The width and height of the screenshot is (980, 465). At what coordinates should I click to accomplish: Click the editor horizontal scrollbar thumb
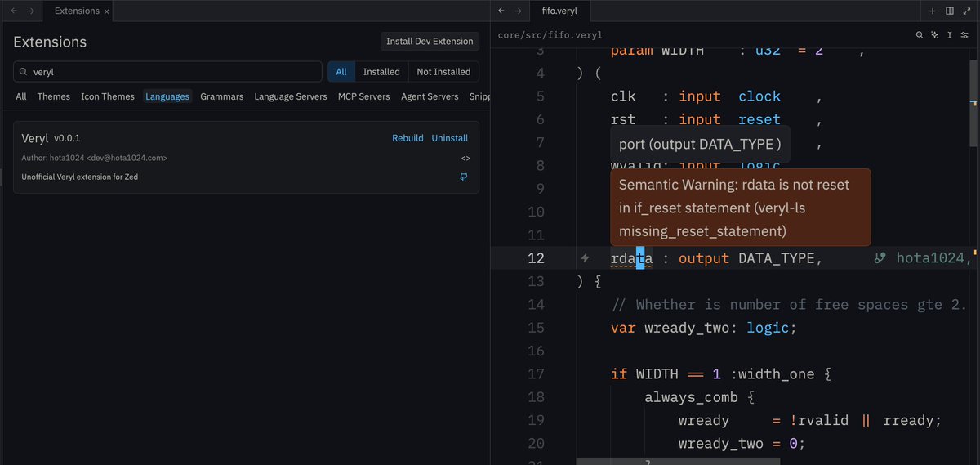point(678,461)
